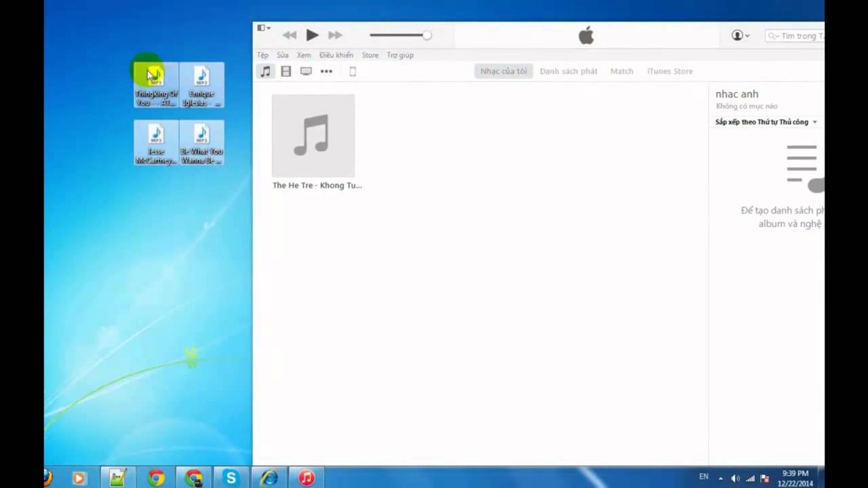Open the Điều khiển menu
The image size is (868, 488).
pos(336,55)
